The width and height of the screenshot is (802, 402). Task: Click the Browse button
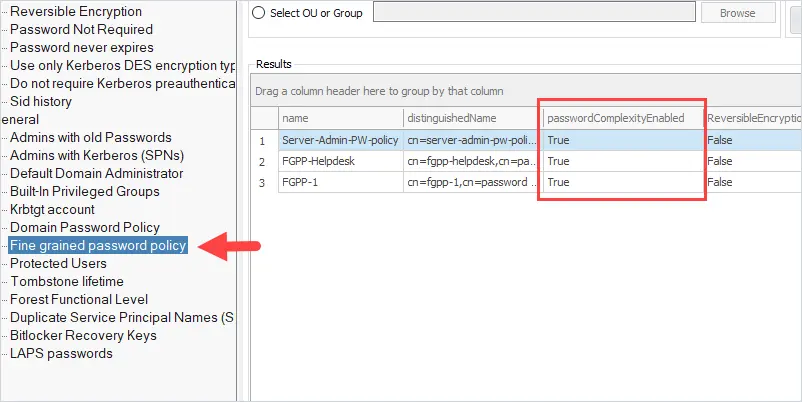[738, 13]
